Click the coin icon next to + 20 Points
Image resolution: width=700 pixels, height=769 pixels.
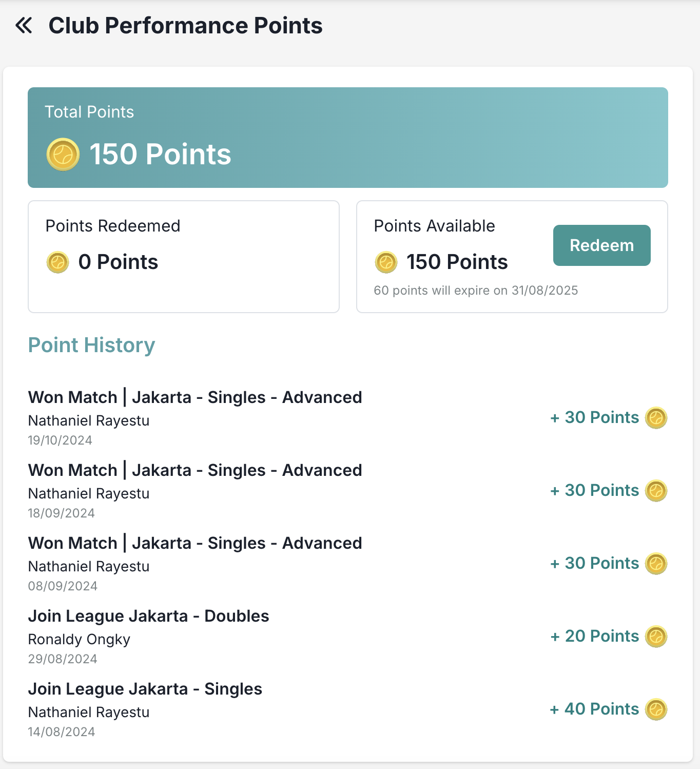pyautogui.click(x=656, y=637)
